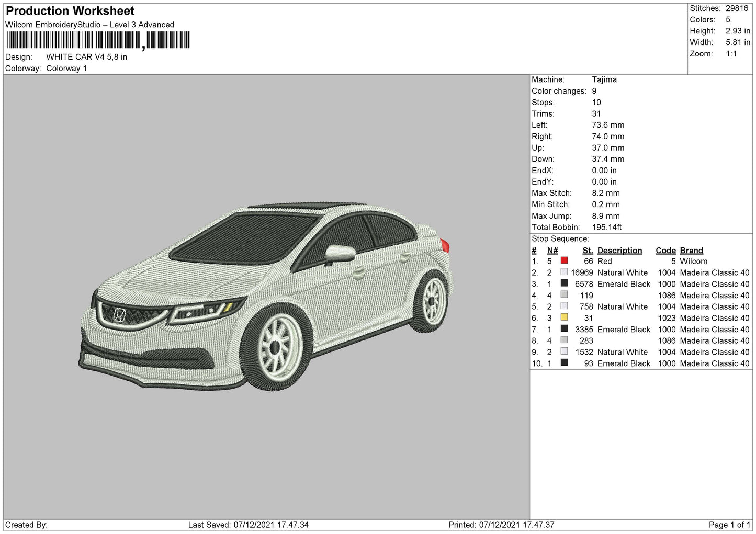The image size is (756, 534).
Task: Click the 'Red' description in stop row 1
Action: click(604, 262)
